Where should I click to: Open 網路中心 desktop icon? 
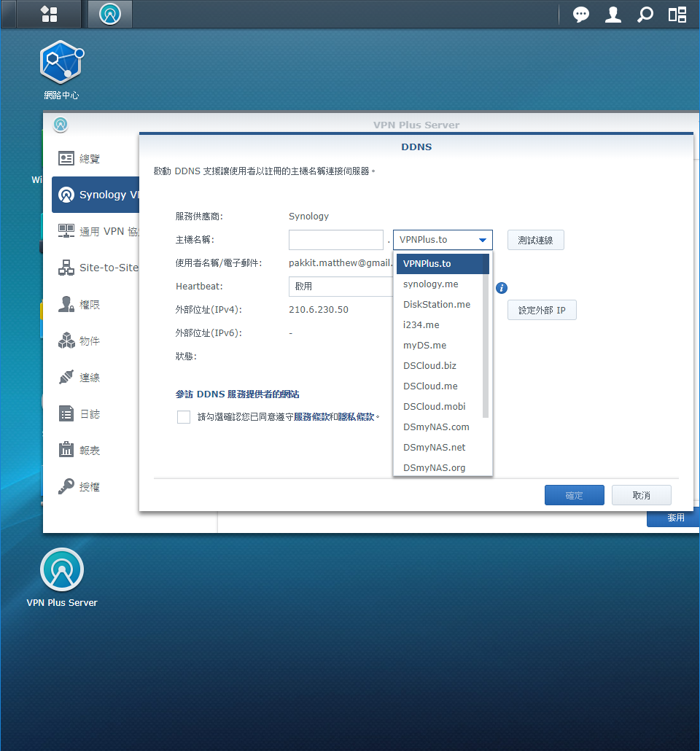pos(62,71)
